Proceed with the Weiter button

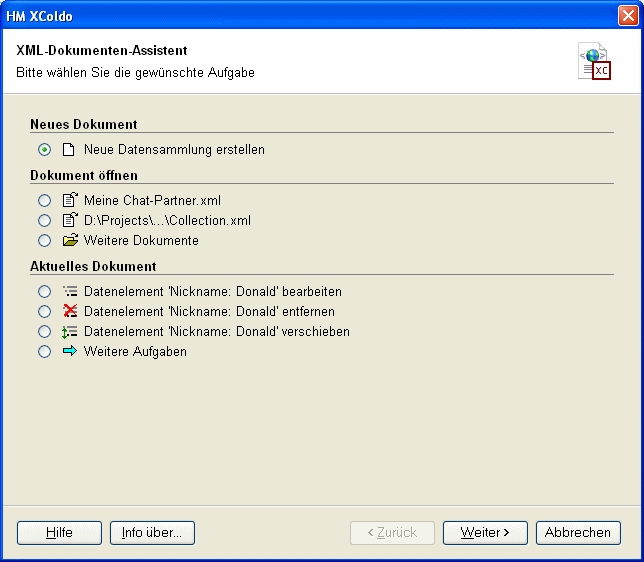485,533
